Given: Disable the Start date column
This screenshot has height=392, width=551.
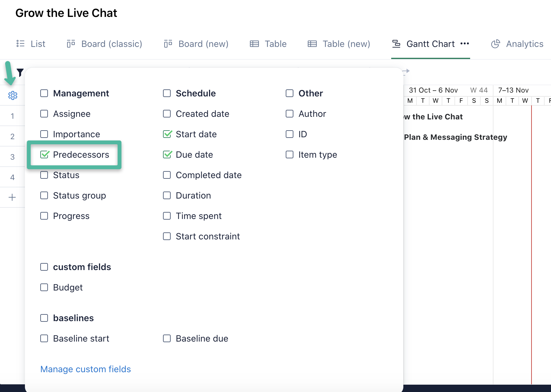Looking at the screenshot, I should coord(167,134).
